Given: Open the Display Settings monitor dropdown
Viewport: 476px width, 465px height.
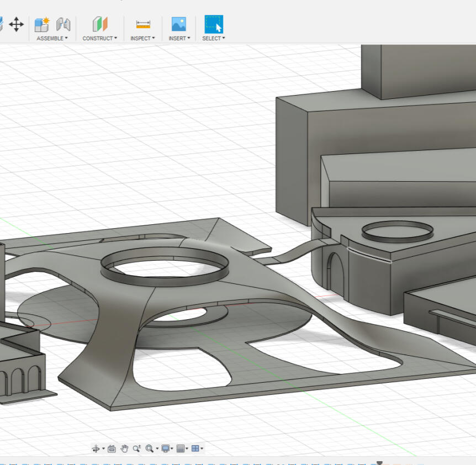Looking at the screenshot, I should [x=166, y=448].
